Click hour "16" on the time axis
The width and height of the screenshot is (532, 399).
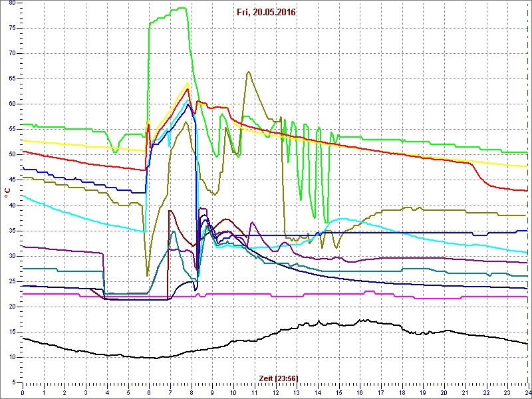pos(360,392)
